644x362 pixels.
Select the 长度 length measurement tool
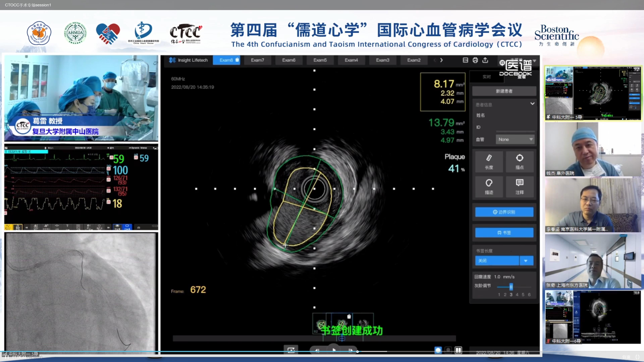point(489,162)
